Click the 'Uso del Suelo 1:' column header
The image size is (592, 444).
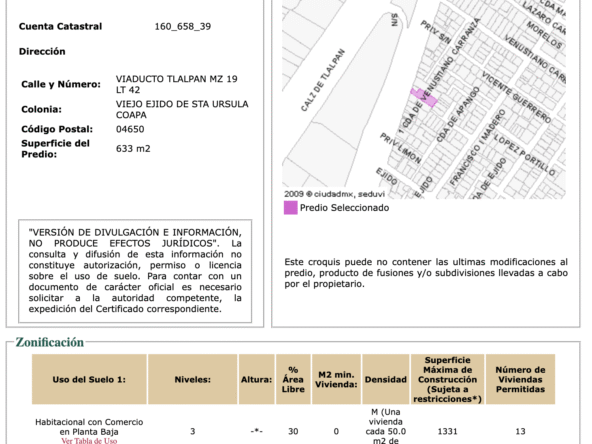coord(89,379)
